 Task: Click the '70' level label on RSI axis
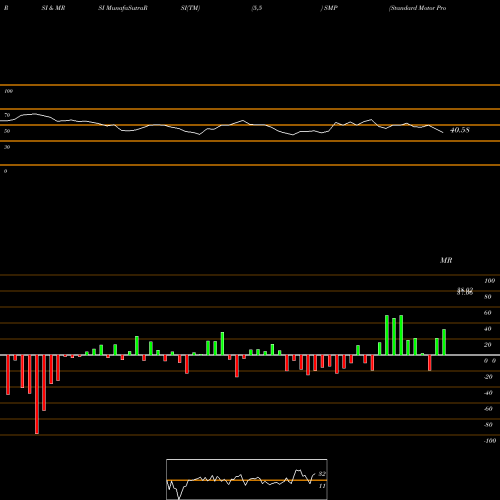(x=7, y=115)
